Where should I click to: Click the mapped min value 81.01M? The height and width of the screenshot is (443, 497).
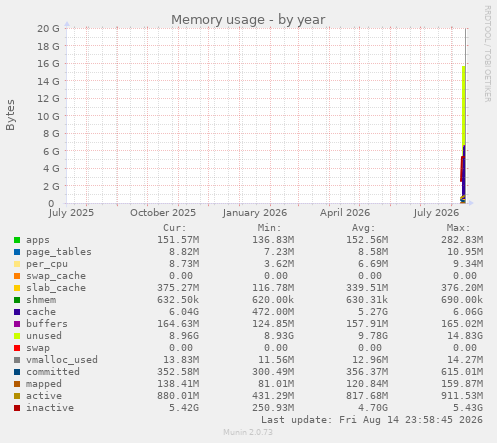click(276, 384)
